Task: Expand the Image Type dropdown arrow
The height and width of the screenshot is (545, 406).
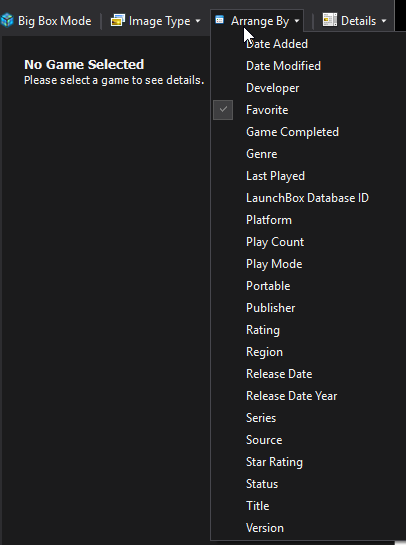Action: [198, 21]
